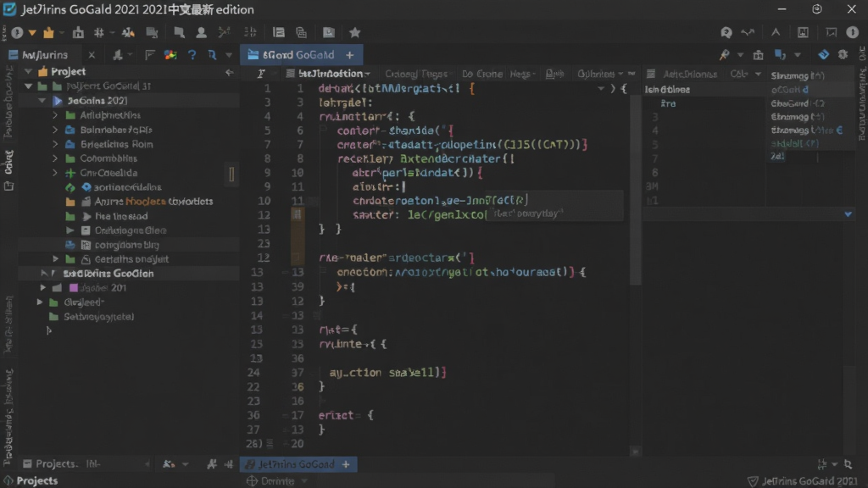
Task: Click the AétcIriones header in right panel
Action: pyautogui.click(x=690, y=74)
